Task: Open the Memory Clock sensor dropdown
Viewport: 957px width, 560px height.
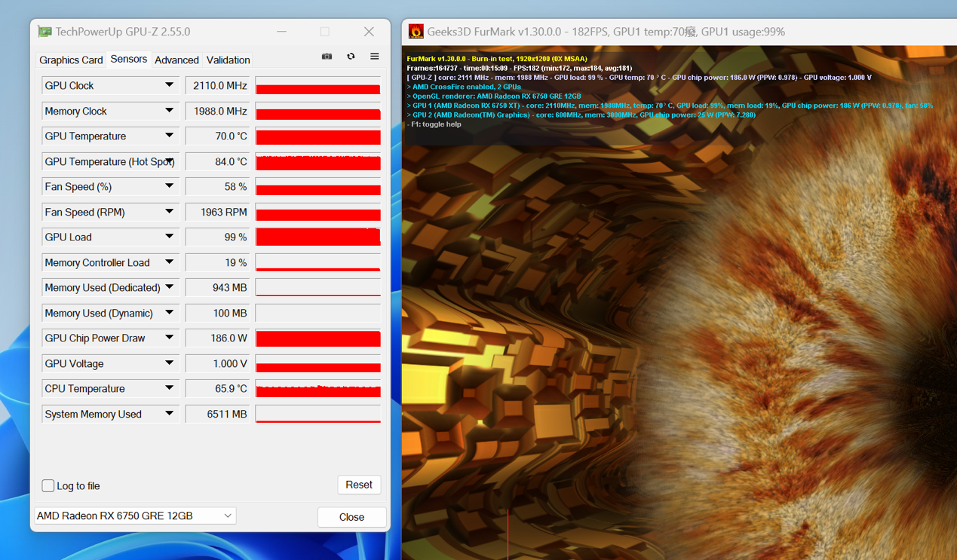Action: pos(170,111)
